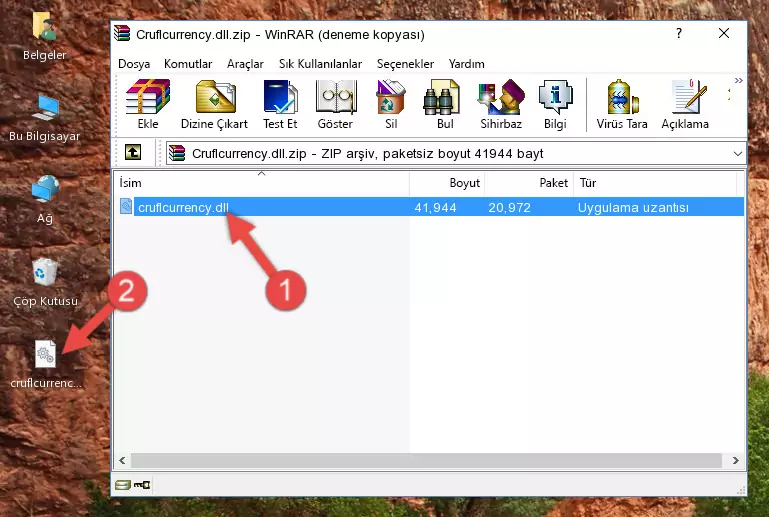
Task: Select the Belgeler desktop icon
Action: (x=45, y=36)
